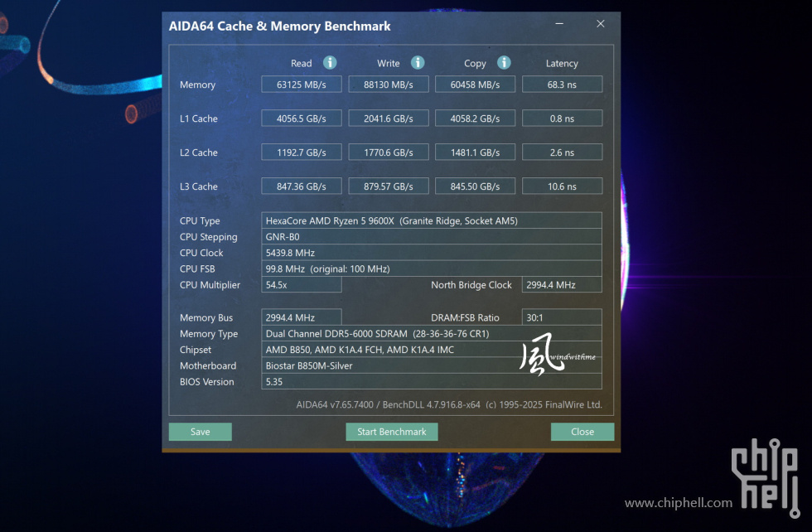Click L3 Cache copy 845.50 GB/s
Screen dimensions: 812x532
tap(476, 186)
